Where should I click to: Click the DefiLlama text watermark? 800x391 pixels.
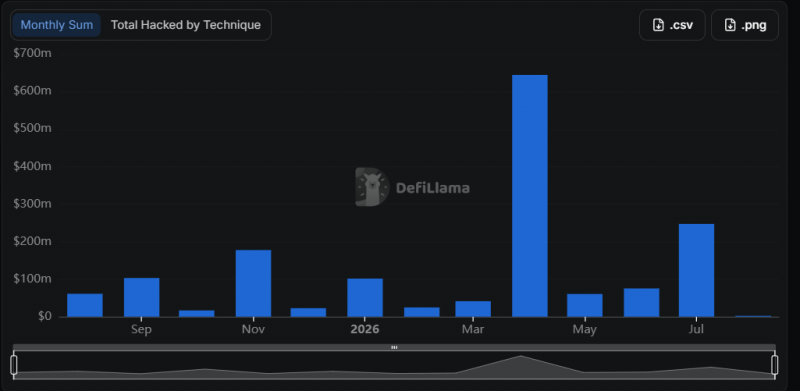(x=433, y=188)
